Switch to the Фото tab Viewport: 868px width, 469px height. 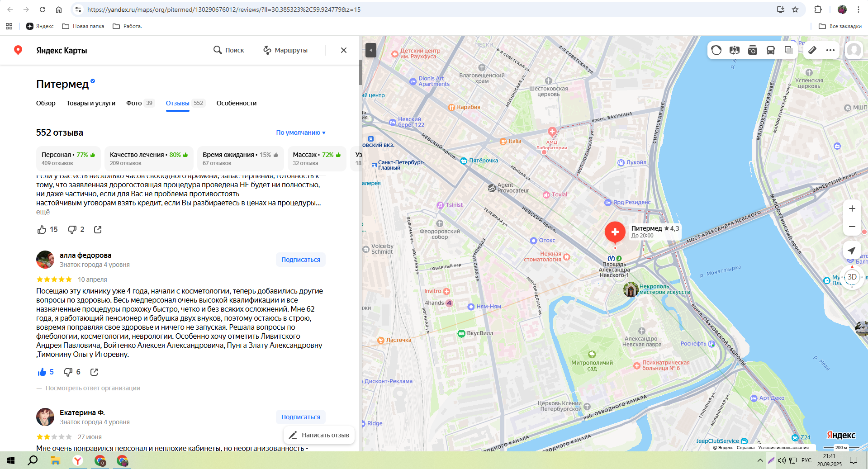134,103
